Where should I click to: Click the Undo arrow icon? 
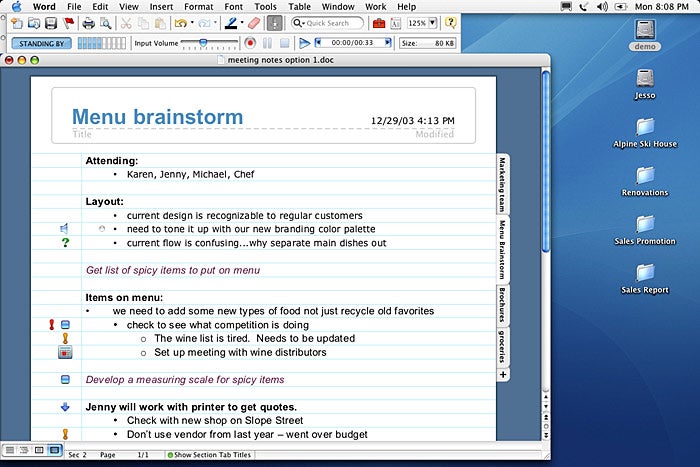tap(180, 23)
